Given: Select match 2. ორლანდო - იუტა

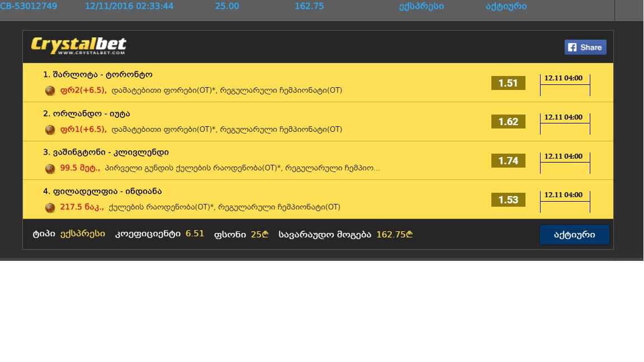Looking at the screenshot, I should (x=86, y=114).
